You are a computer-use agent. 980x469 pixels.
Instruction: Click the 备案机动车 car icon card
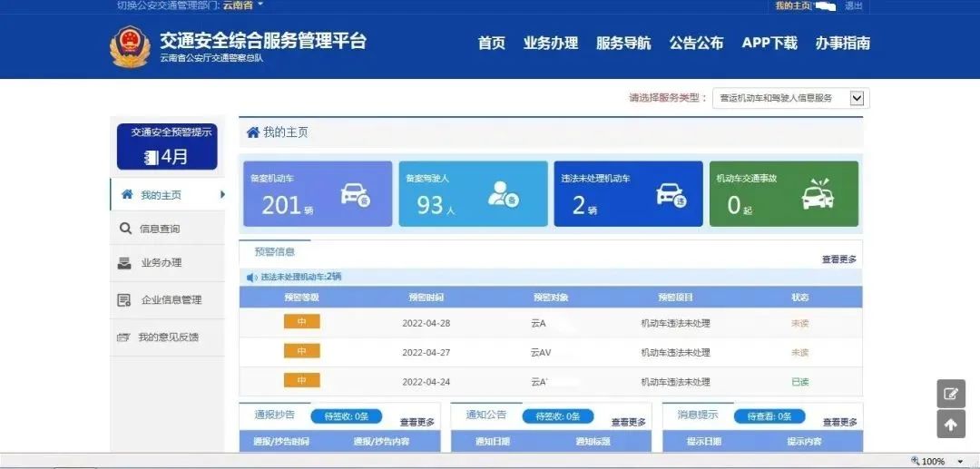[x=355, y=195]
